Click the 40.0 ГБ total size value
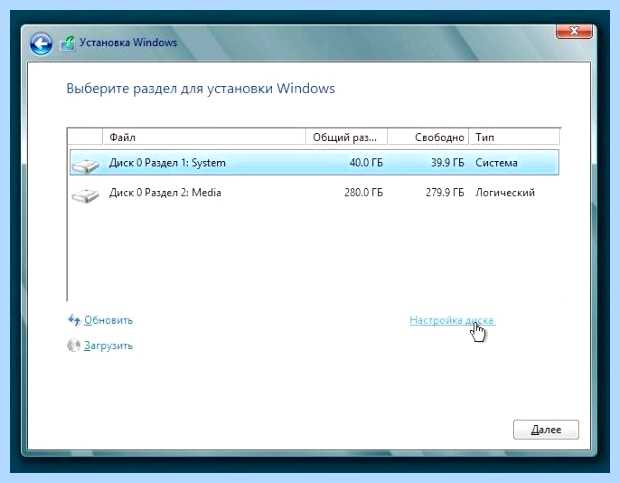The image size is (620, 483). tap(366, 162)
